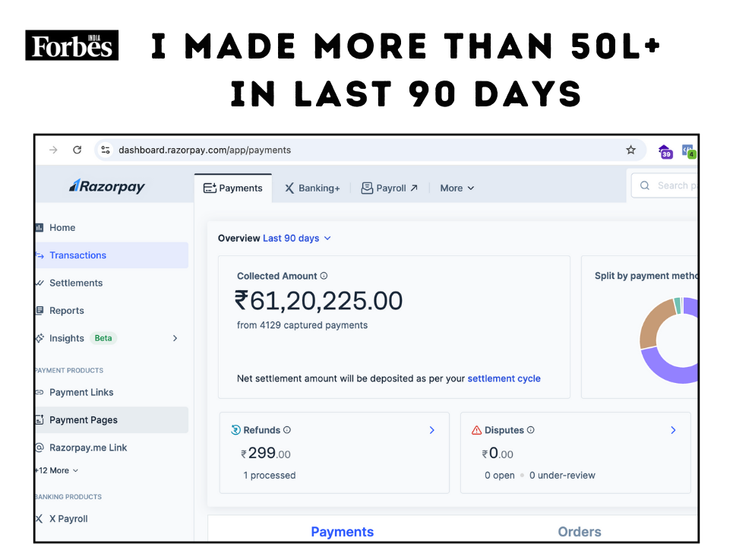Image resolution: width=733 pixels, height=560 pixels.
Task: Open Settlements in the sidebar
Action: [76, 283]
